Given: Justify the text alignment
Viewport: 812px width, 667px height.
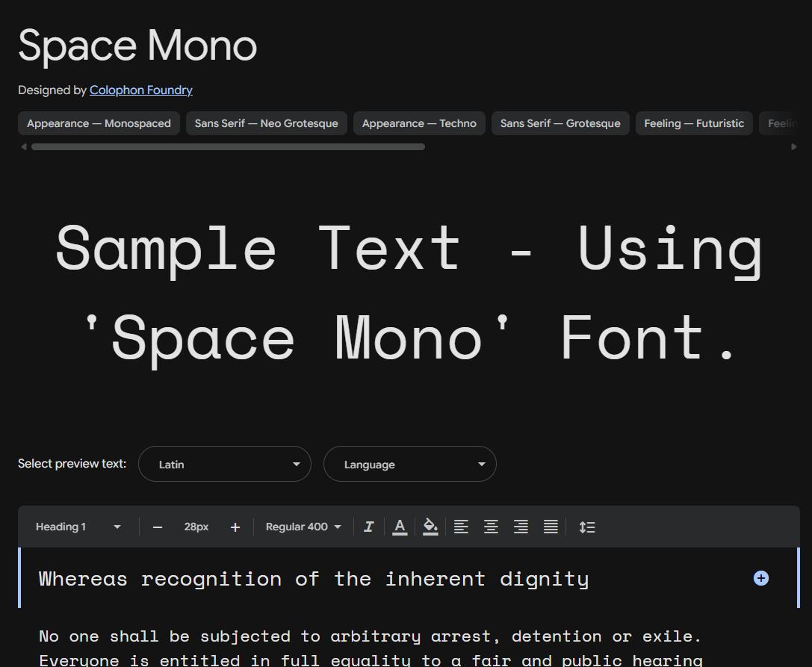Looking at the screenshot, I should click(551, 527).
